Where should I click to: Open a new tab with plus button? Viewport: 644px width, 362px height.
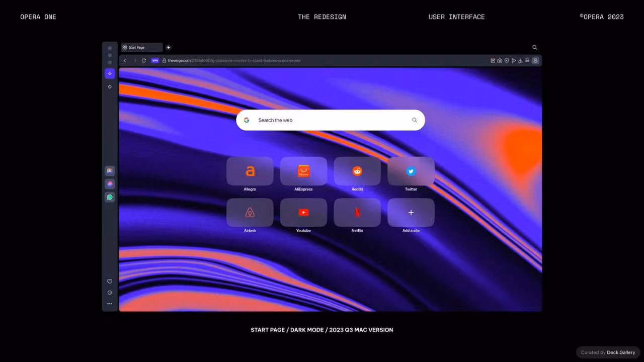[169, 47]
